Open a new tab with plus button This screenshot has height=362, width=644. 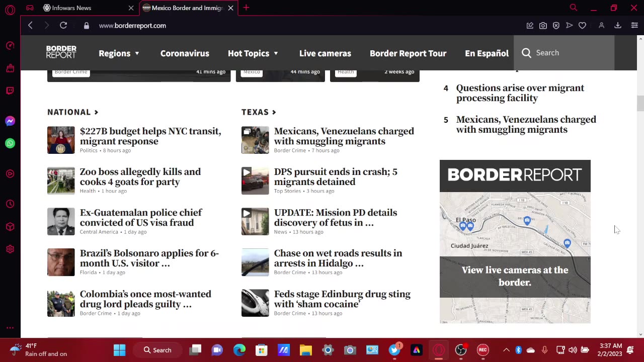[246, 8]
